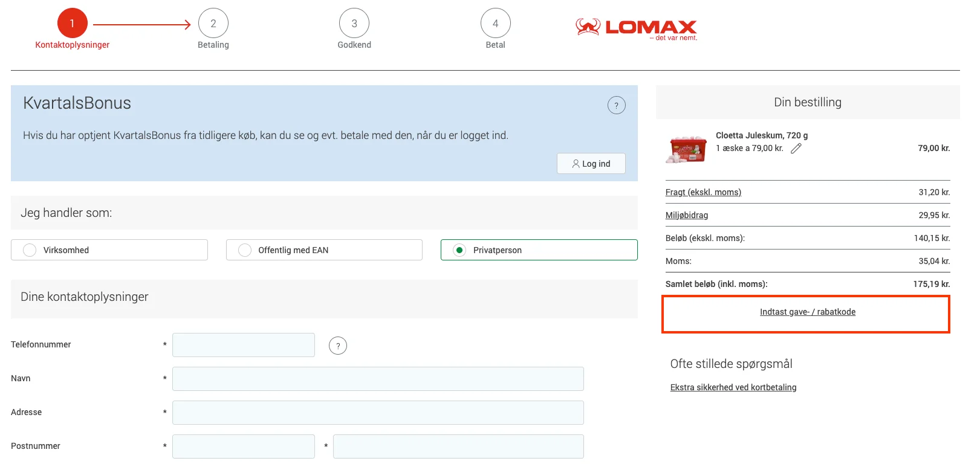Open the Miljøbidrag link
This screenshot has height=464, width=980.
click(x=687, y=215)
